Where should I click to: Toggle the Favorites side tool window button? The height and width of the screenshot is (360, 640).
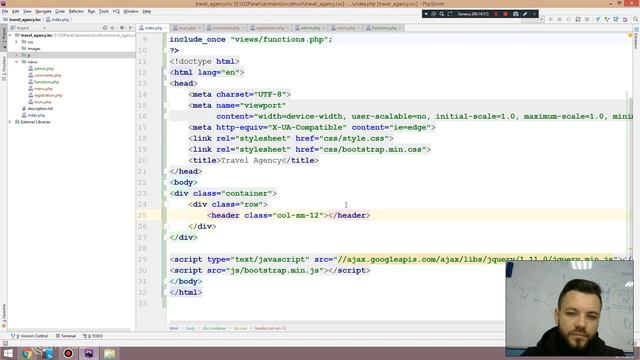point(4,316)
